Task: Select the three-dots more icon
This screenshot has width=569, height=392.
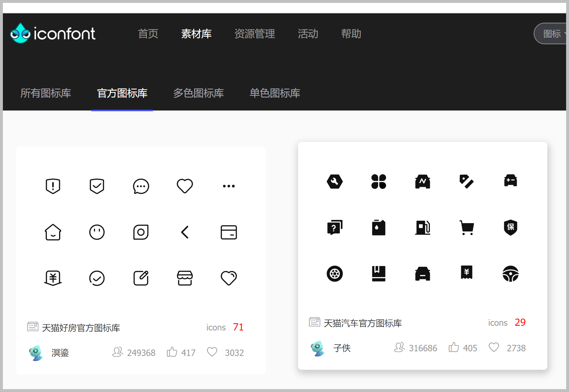Action: pyautogui.click(x=229, y=186)
